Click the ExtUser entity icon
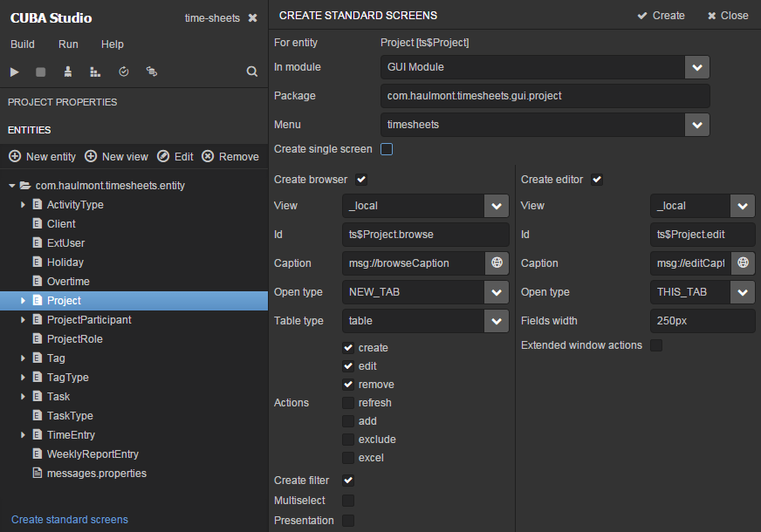Screen dimensions: 761x532 coord(37,242)
